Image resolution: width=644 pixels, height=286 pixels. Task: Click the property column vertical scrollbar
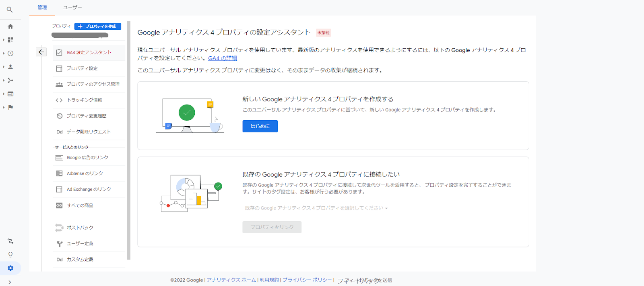coord(129,141)
